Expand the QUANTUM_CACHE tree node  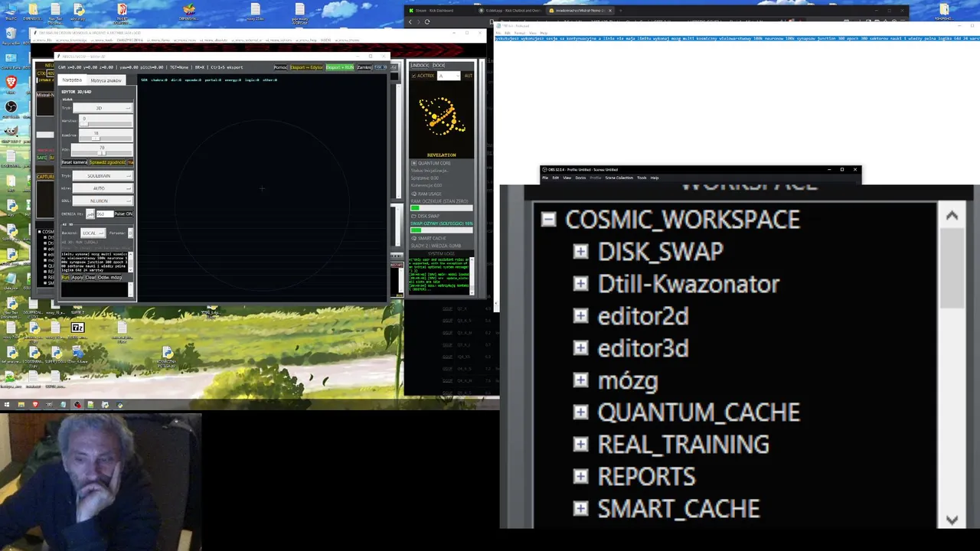point(580,412)
